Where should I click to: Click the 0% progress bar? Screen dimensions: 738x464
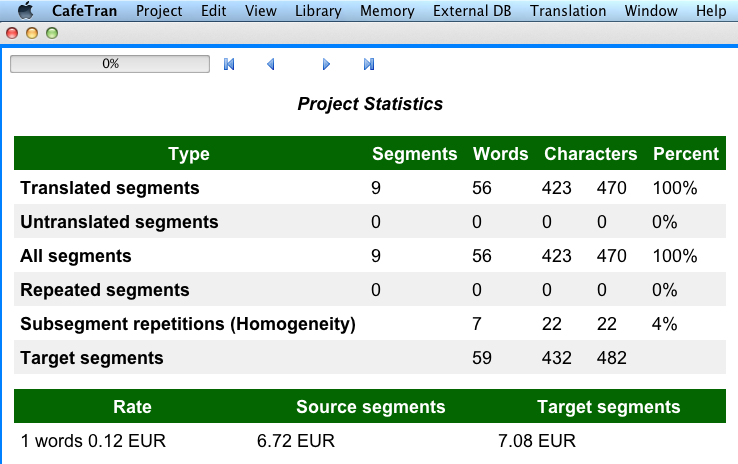(110, 64)
